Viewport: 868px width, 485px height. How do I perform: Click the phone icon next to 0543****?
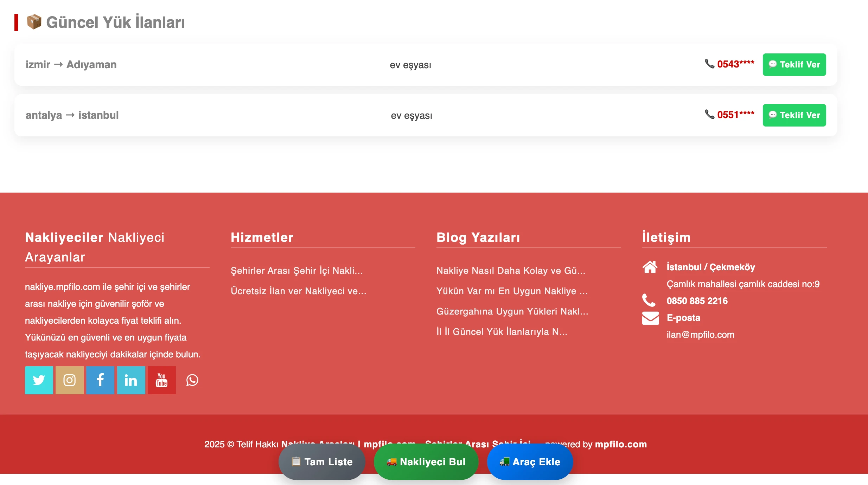pyautogui.click(x=709, y=64)
